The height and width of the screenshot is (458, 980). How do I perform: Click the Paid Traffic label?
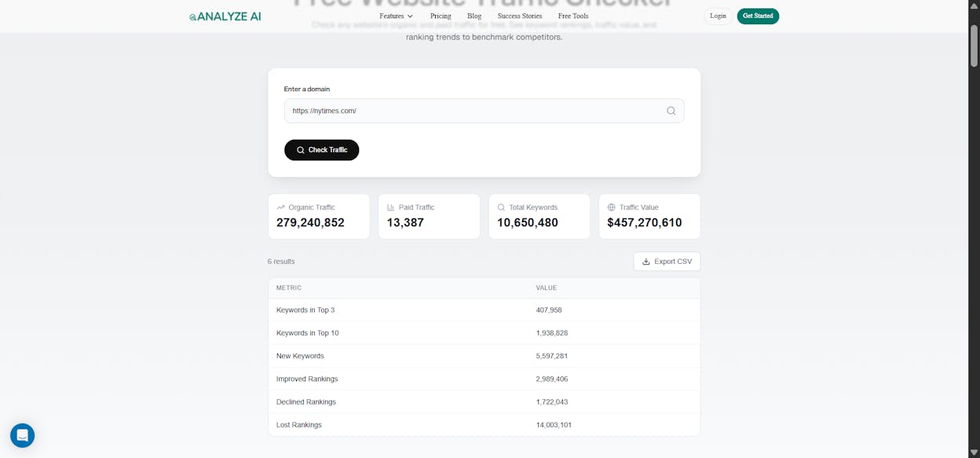coord(417,207)
